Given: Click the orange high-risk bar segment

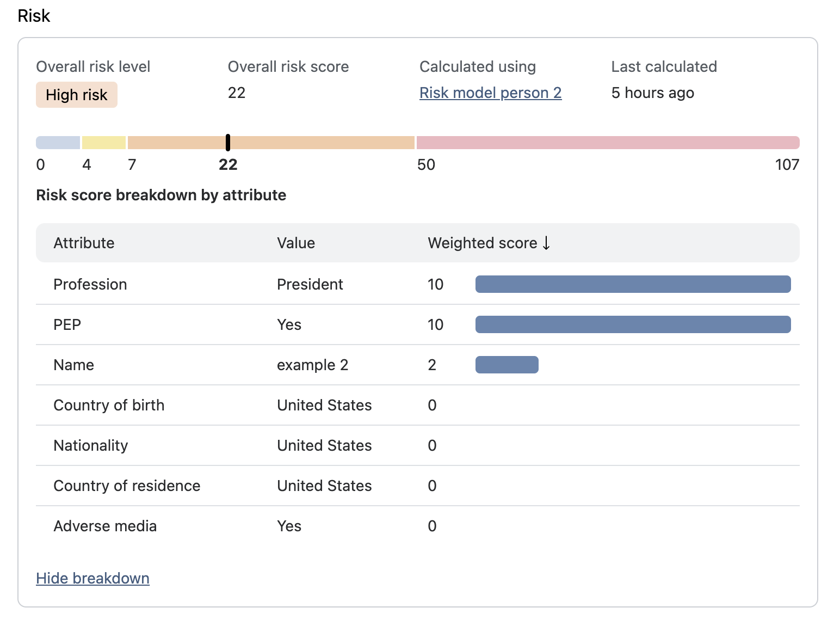Looking at the screenshot, I should (x=321, y=143).
